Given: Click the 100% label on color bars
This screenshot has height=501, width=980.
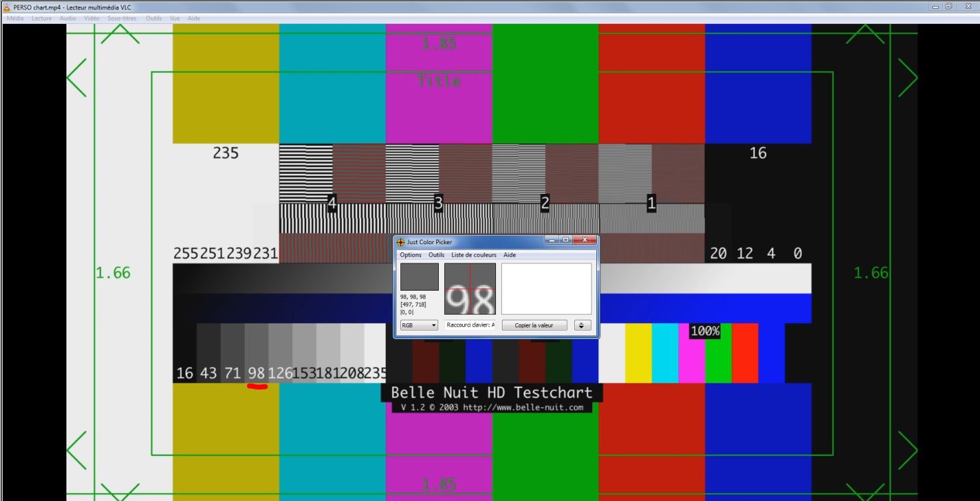Looking at the screenshot, I should [x=705, y=331].
